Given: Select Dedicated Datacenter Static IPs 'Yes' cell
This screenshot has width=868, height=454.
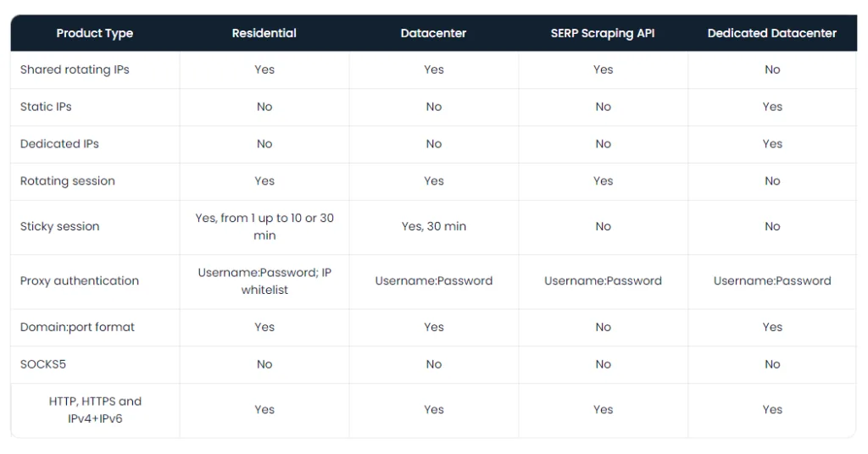Looking at the screenshot, I should pos(772,108).
